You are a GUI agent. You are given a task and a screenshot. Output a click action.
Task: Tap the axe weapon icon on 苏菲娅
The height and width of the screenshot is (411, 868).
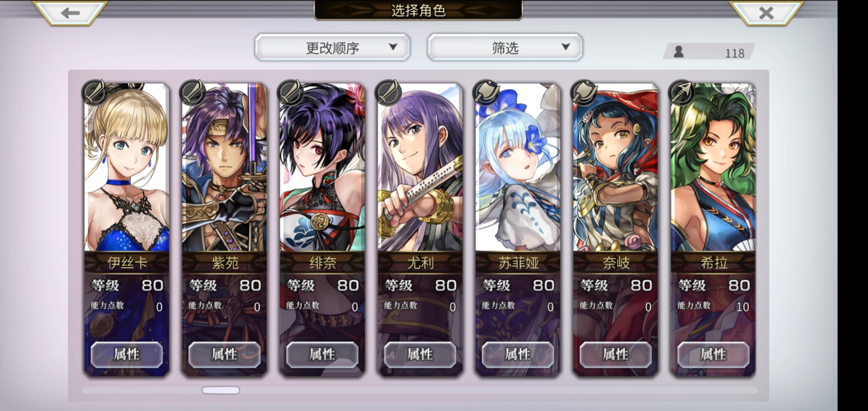tap(486, 92)
